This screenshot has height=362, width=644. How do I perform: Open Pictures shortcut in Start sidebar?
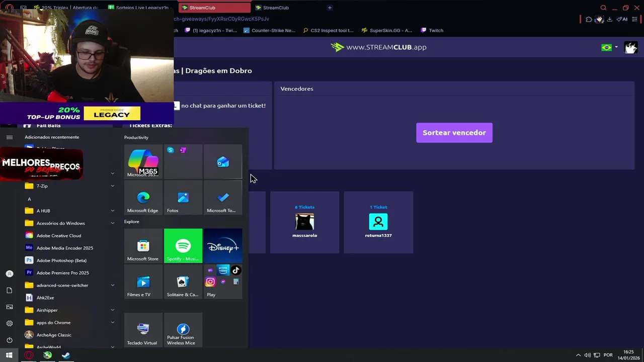coord(9,307)
